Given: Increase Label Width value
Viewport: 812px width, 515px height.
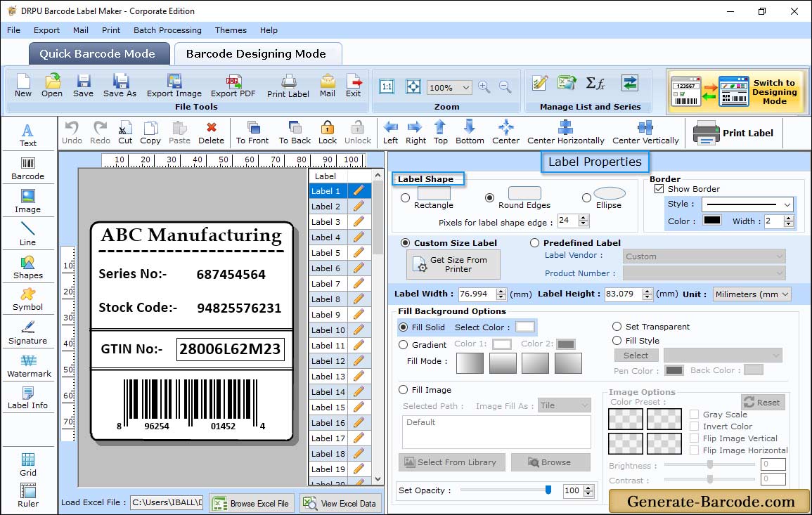Looking at the screenshot, I should point(501,291).
